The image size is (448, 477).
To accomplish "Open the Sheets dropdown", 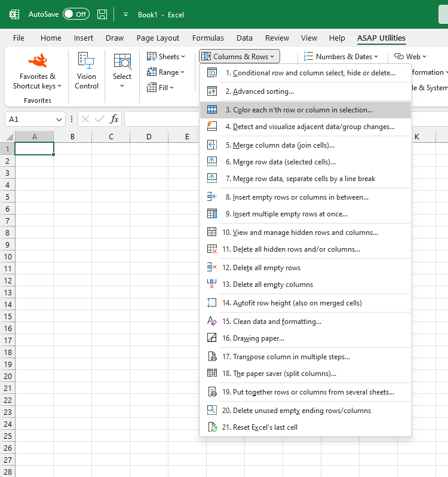I will pos(166,57).
